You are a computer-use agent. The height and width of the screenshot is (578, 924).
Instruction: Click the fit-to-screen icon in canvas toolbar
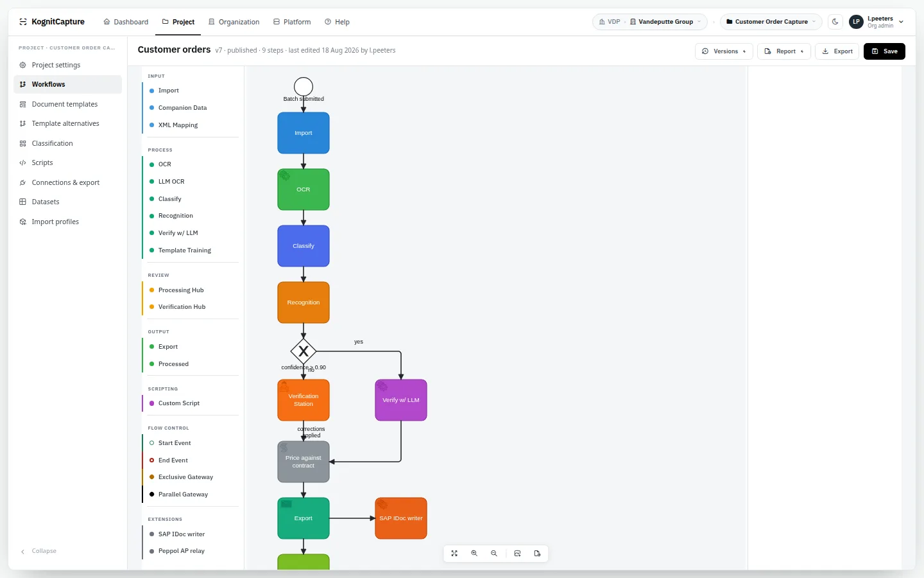(x=454, y=554)
